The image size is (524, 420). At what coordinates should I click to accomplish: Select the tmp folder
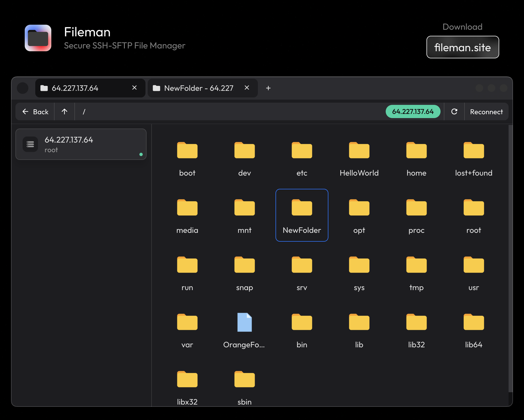point(417,272)
